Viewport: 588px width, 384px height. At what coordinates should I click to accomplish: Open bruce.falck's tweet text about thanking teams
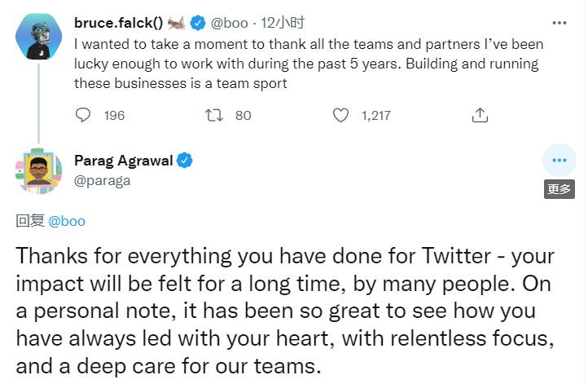309,64
